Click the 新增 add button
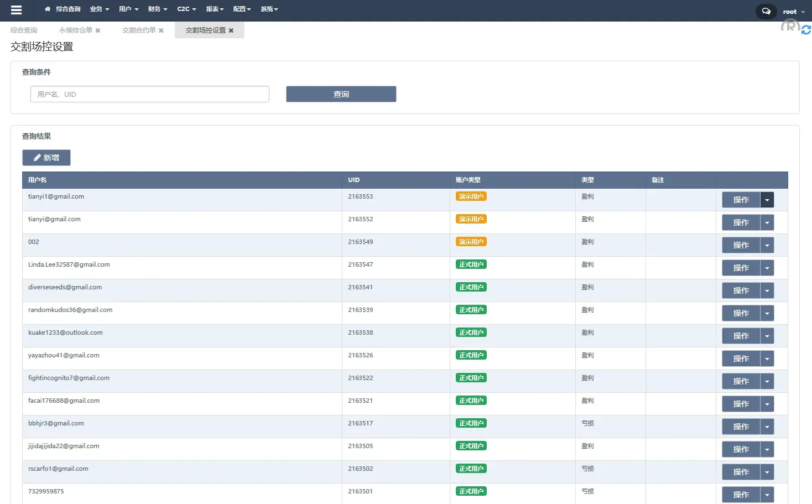Image resolution: width=812 pixels, height=504 pixels. [x=46, y=158]
